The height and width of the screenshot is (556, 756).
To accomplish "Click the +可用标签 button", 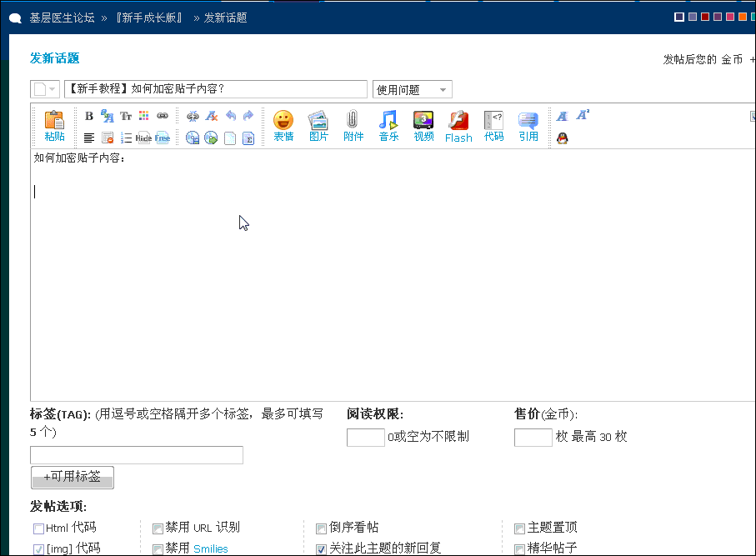I will 73,478.
